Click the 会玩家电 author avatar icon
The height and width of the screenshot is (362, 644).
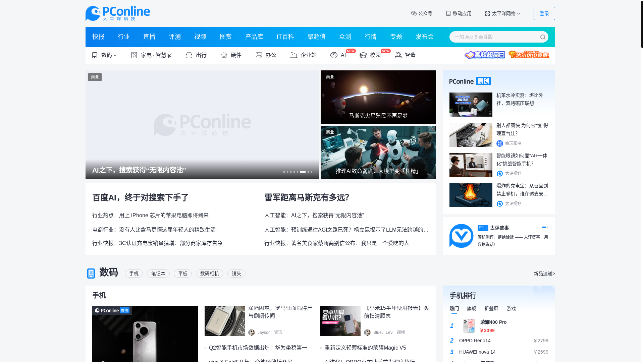click(499, 143)
